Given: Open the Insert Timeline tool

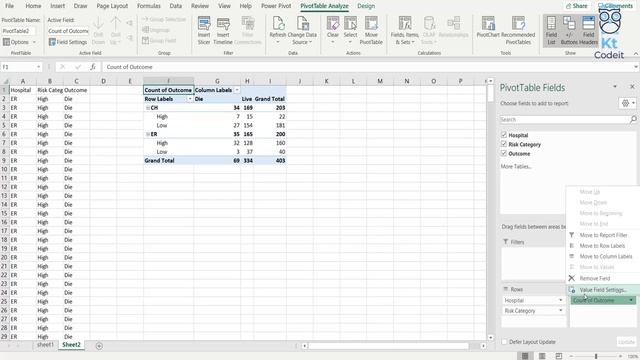Looking at the screenshot, I should [223, 31].
